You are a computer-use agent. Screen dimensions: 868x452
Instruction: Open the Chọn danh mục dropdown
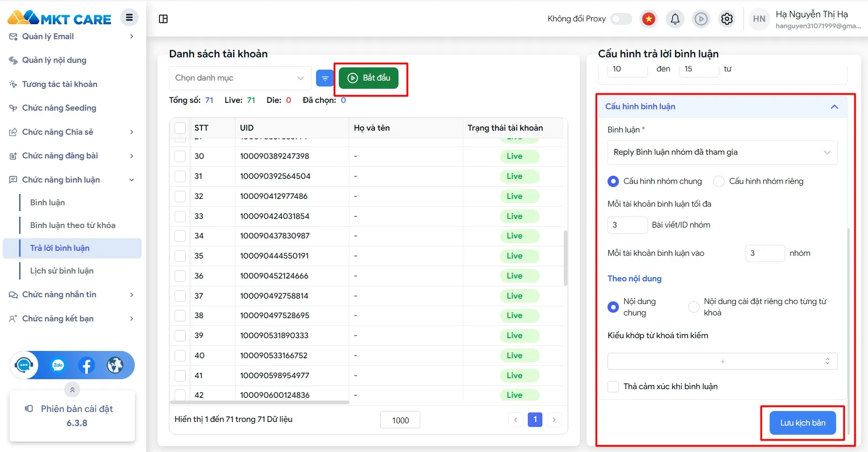(x=240, y=78)
